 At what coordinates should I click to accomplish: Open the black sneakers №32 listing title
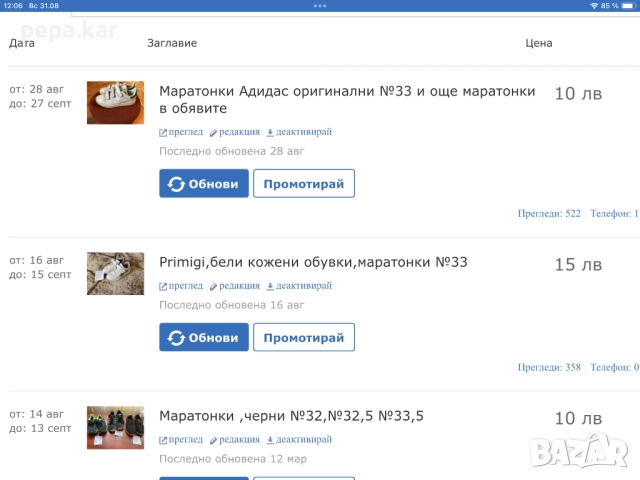[291, 416]
